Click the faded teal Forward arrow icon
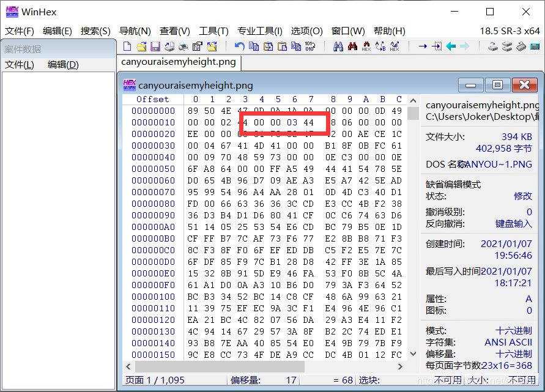545x392 pixels. [465, 46]
